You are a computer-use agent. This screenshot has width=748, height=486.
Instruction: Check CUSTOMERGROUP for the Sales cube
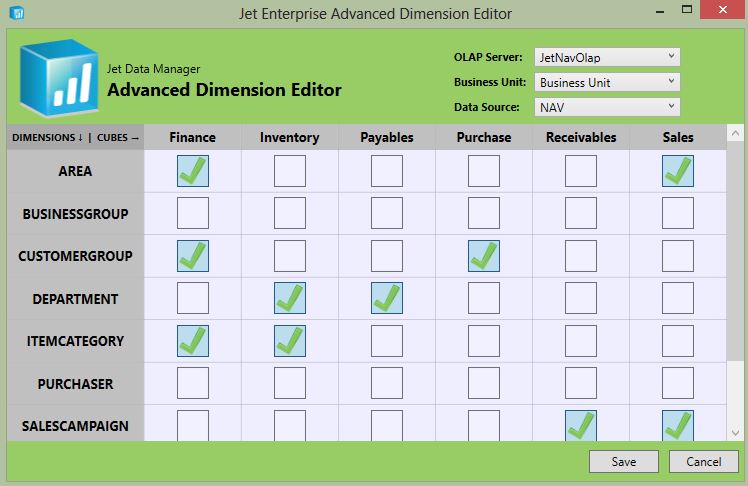pos(678,256)
